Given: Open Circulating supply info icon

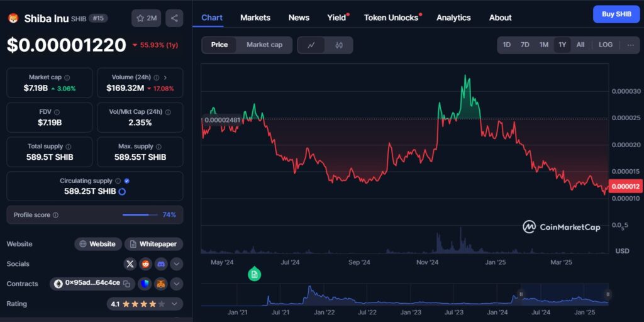Looking at the screenshot, I should [118, 180].
